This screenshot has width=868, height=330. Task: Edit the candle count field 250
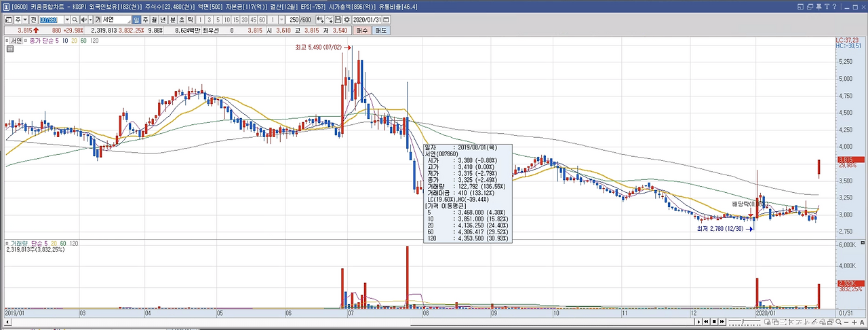(294, 20)
